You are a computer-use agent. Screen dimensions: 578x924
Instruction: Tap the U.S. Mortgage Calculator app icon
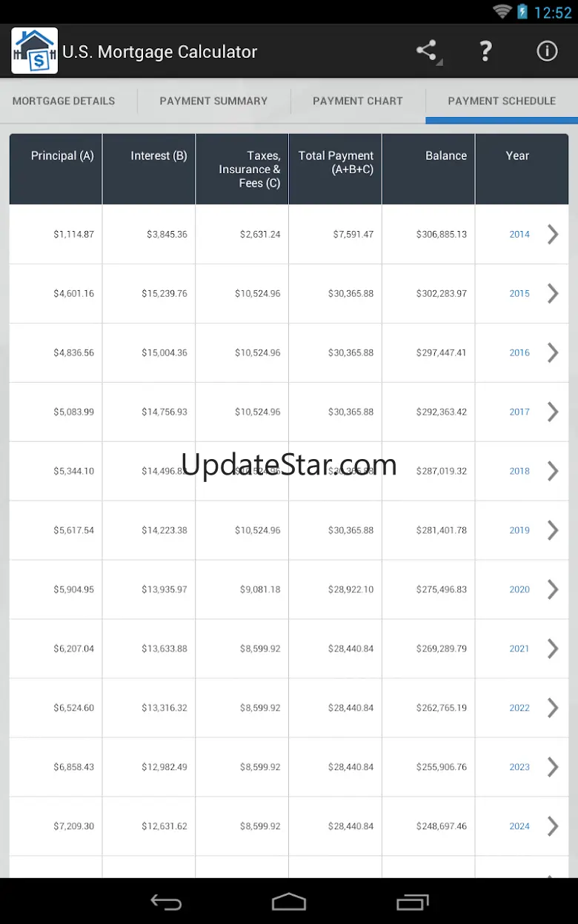(34, 51)
